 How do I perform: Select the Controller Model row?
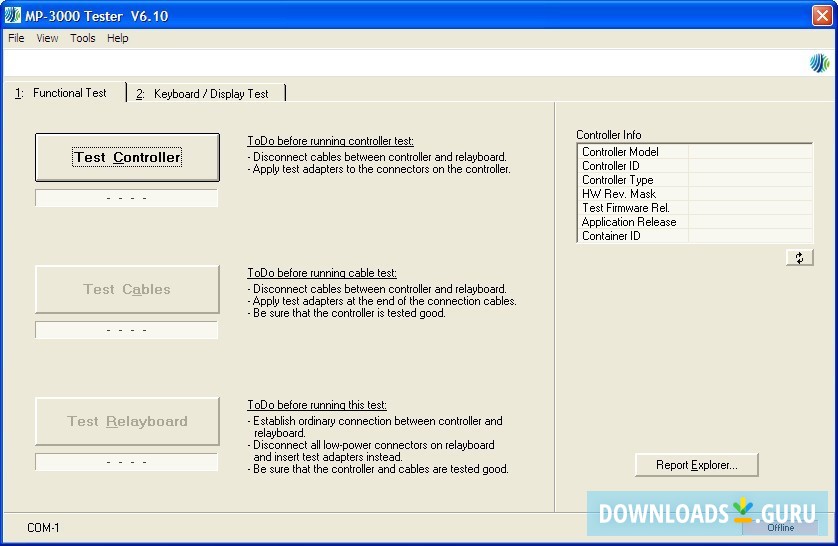pyautogui.click(x=695, y=152)
